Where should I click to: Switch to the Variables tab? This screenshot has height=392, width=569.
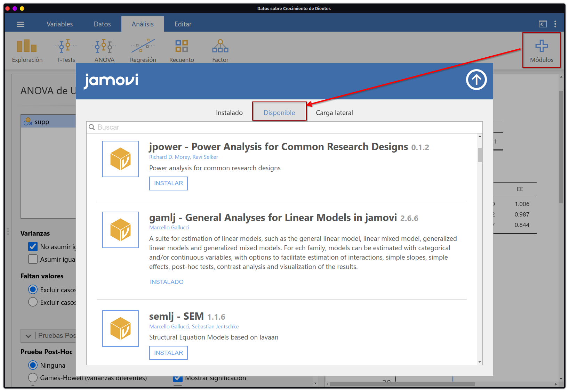[x=60, y=24]
